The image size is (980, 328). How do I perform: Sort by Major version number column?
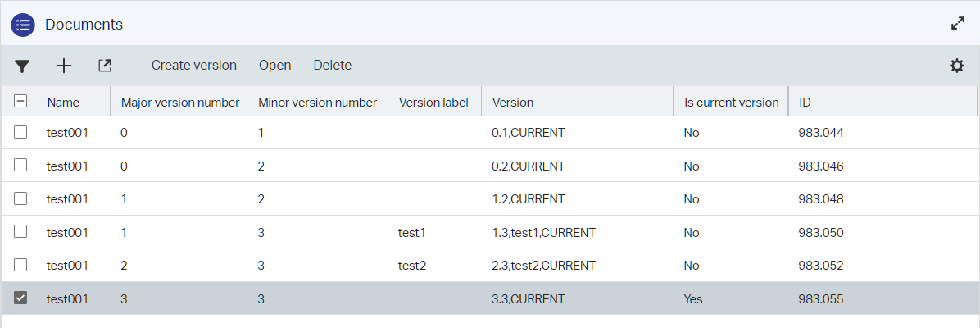pyautogui.click(x=179, y=102)
